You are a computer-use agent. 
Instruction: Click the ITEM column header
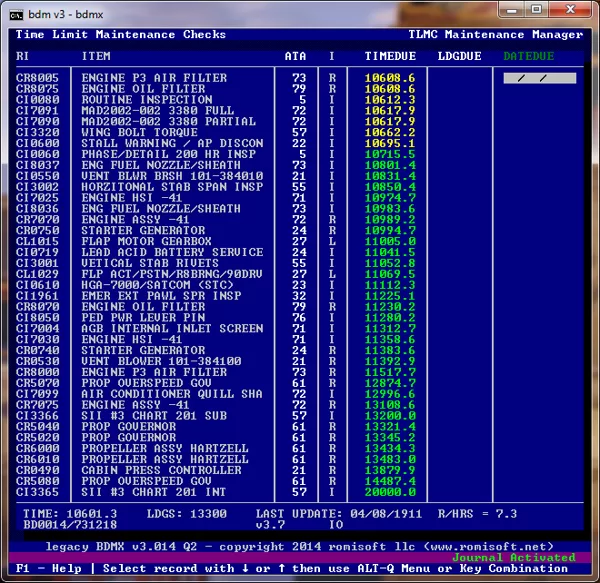pyautogui.click(x=96, y=56)
